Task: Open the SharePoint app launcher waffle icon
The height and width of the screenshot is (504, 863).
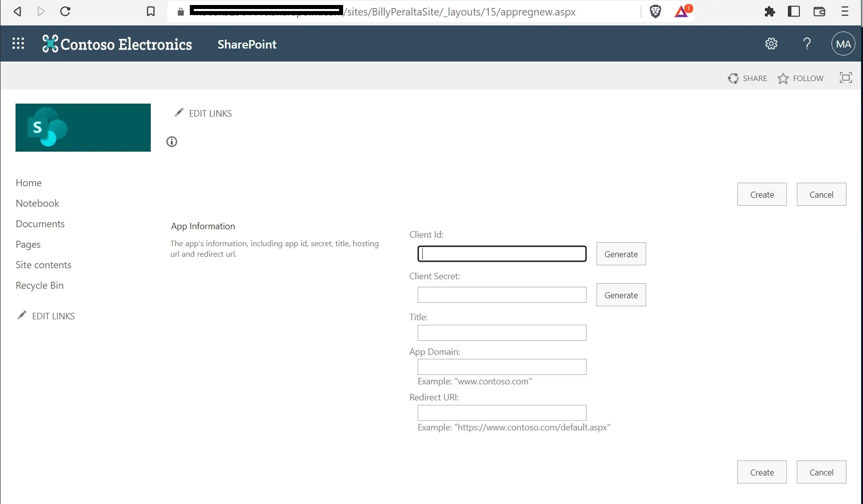Action: [18, 44]
